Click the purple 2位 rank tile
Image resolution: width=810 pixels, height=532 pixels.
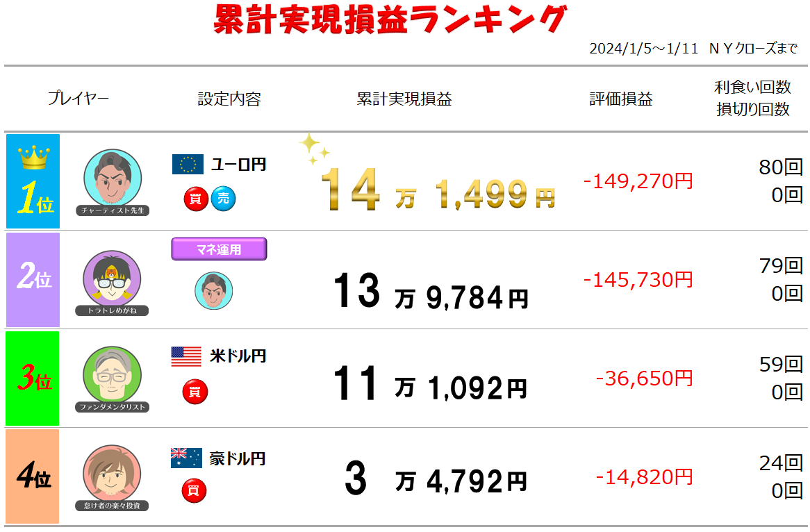[x=33, y=279]
